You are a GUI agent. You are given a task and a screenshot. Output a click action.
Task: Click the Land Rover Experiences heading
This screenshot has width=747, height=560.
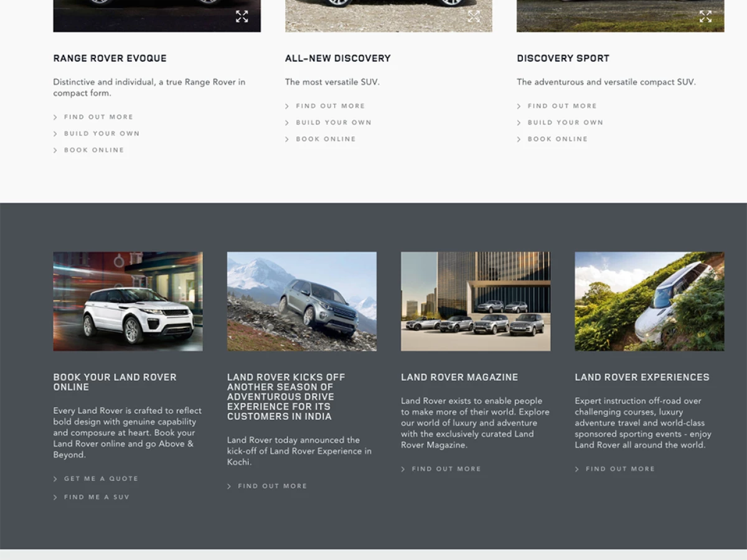pyautogui.click(x=642, y=377)
